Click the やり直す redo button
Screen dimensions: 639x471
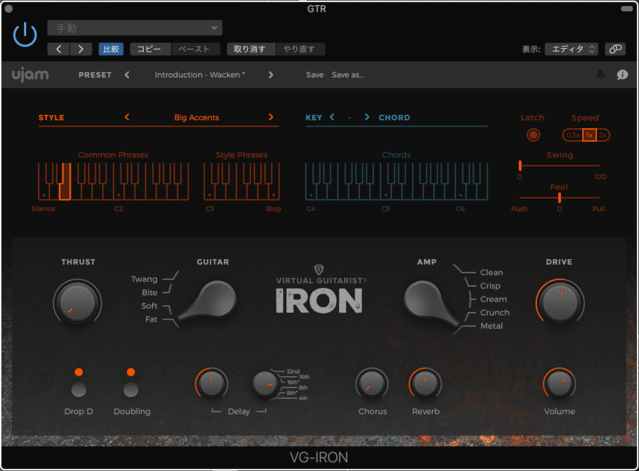(300, 49)
